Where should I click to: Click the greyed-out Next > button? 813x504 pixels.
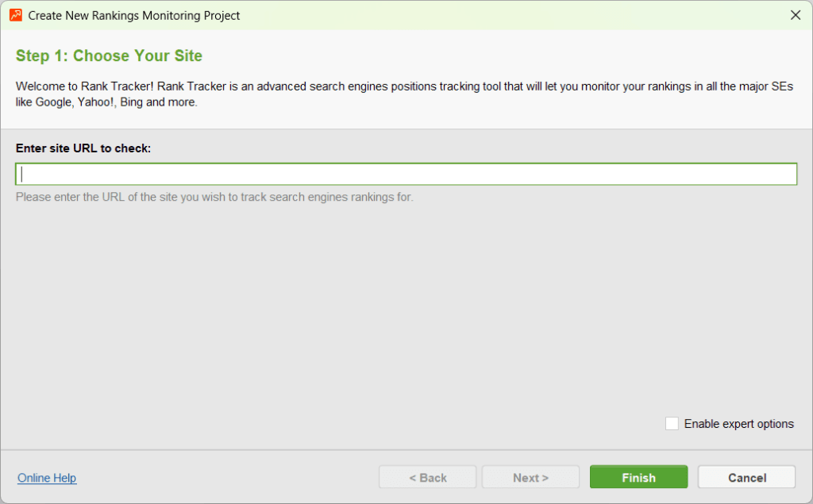click(530, 478)
